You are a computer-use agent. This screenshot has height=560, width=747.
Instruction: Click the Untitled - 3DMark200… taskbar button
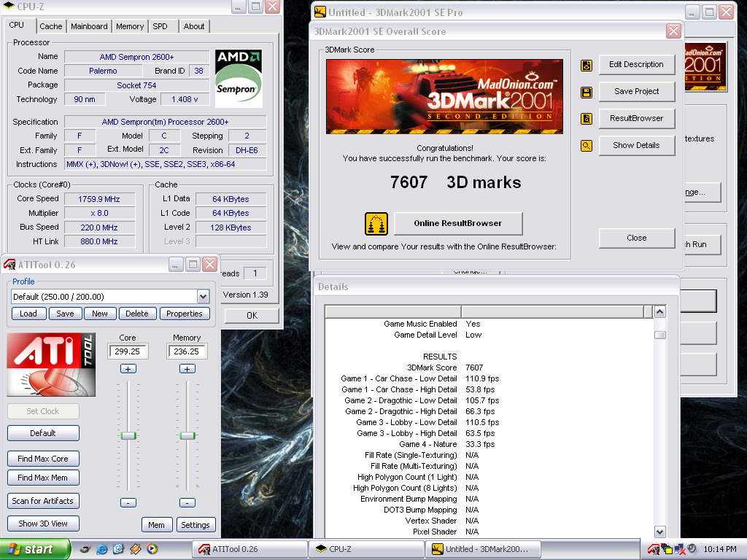point(484,549)
